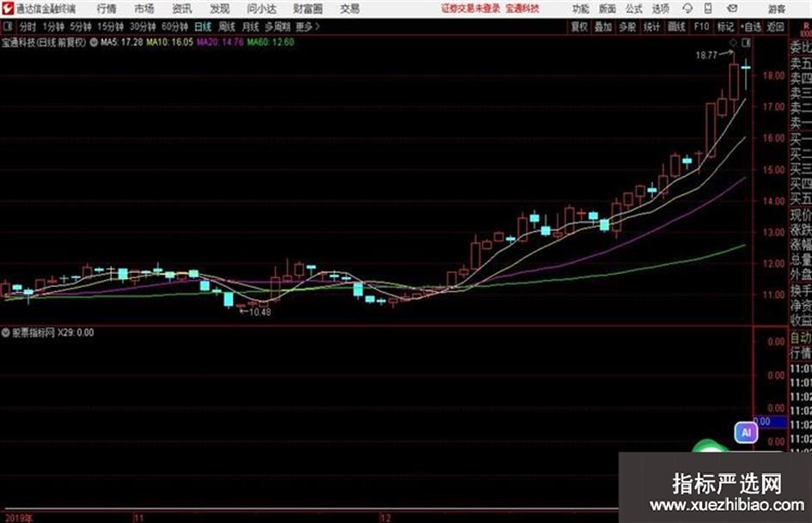Switch to 5分钟 chart period
The height and width of the screenshot is (523, 812).
(81, 27)
